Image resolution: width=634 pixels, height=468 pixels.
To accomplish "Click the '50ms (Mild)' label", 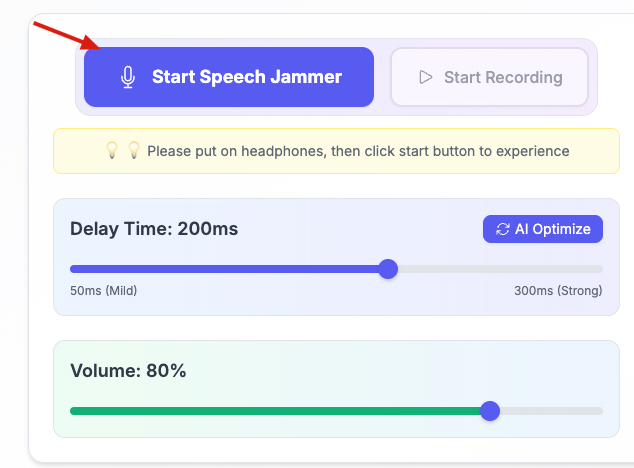I will (x=104, y=290).
